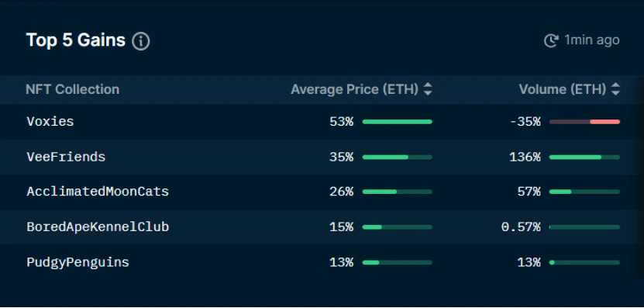Select the AcclimatedMoonCats row

[322, 192]
